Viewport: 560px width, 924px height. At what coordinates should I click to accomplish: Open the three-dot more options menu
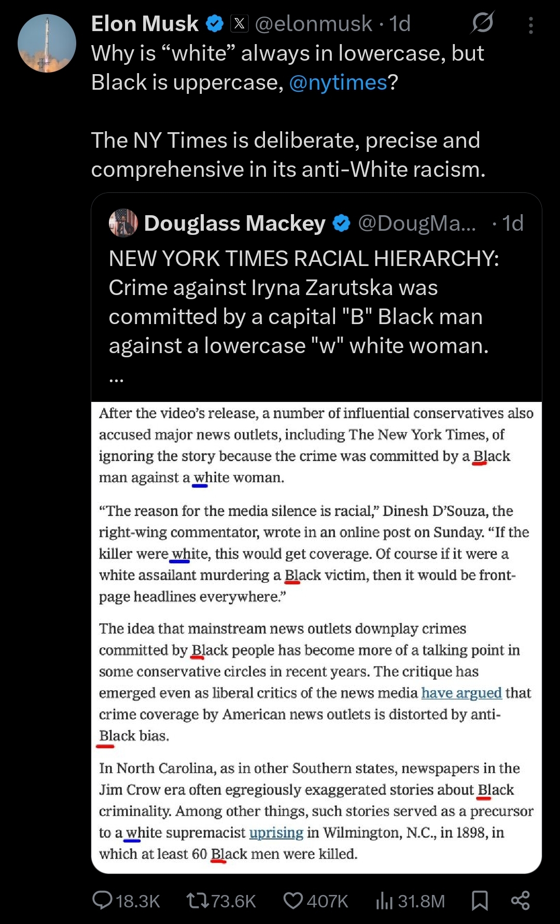(x=530, y=25)
